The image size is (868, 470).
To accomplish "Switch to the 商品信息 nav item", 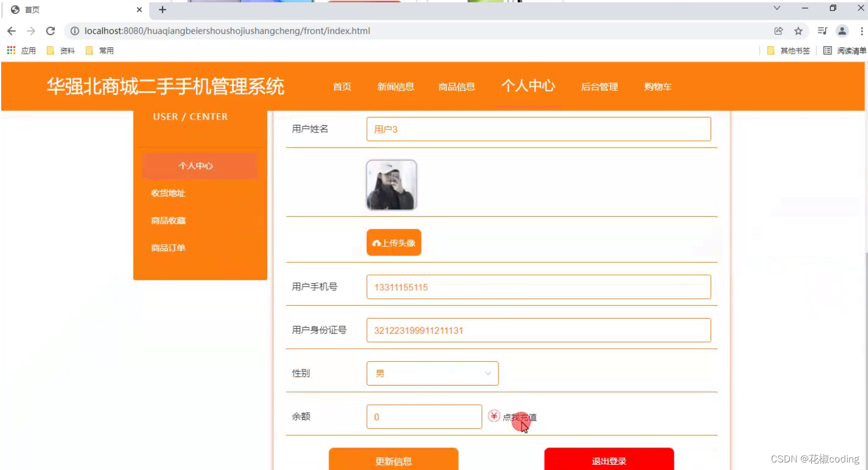I will [456, 87].
